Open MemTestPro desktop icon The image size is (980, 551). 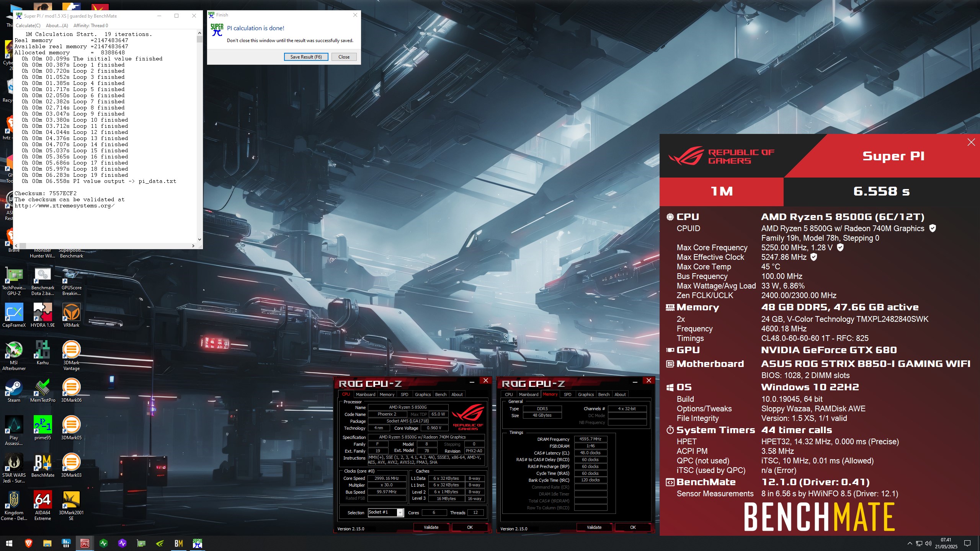point(42,390)
